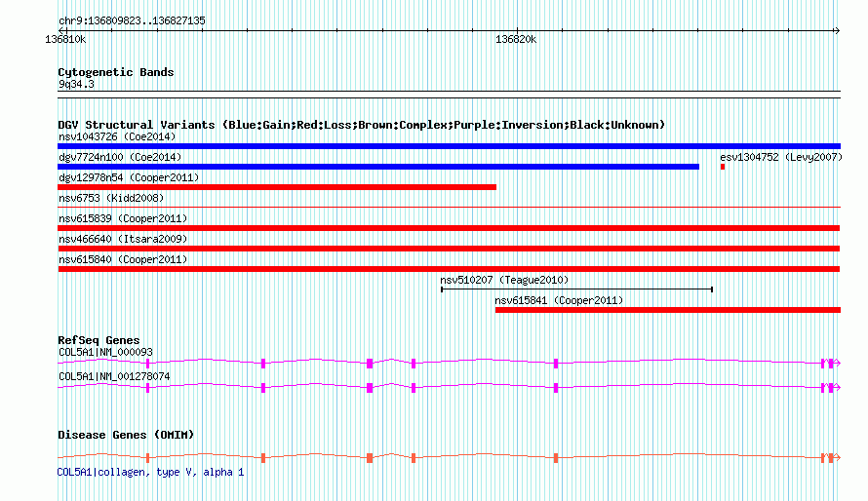The image size is (868, 501).
Task: Click the nsv466640 (Itsara2009) label
Action: click(x=123, y=239)
